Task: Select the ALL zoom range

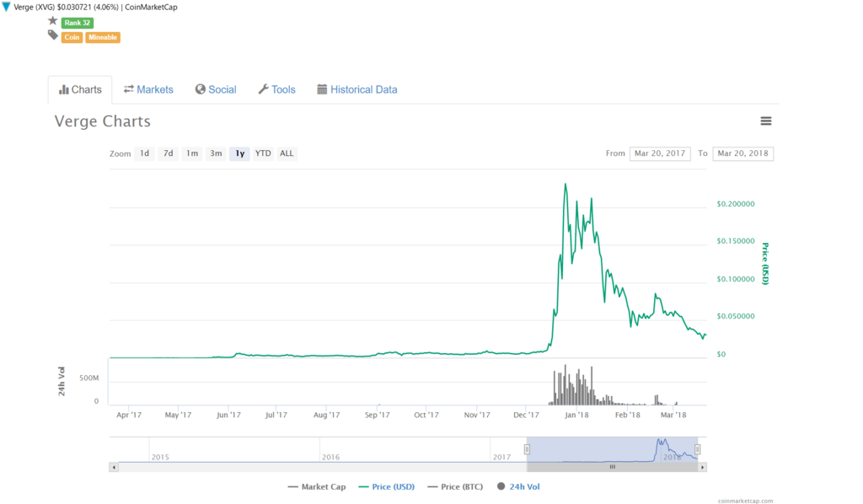Action: click(x=287, y=153)
